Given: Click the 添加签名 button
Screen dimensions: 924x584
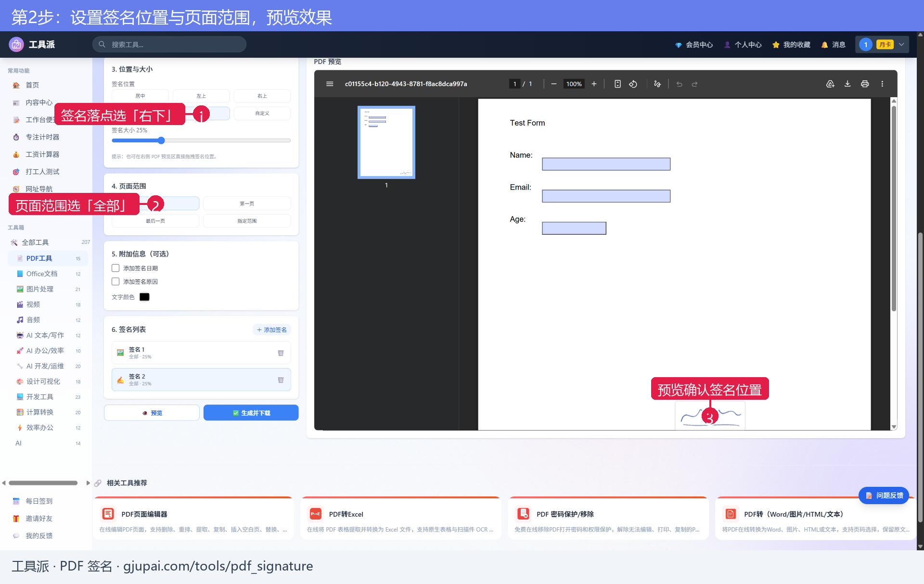Looking at the screenshot, I should click(272, 330).
